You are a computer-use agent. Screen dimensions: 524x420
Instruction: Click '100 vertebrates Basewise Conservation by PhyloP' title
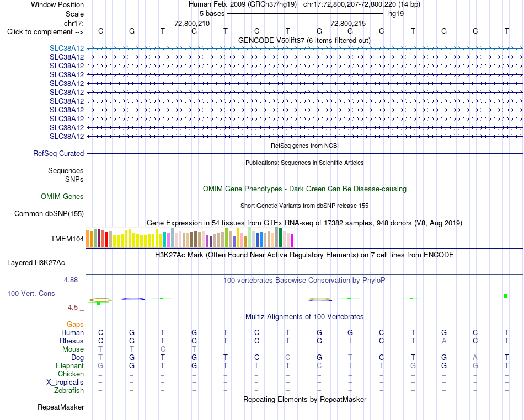[304, 281]
